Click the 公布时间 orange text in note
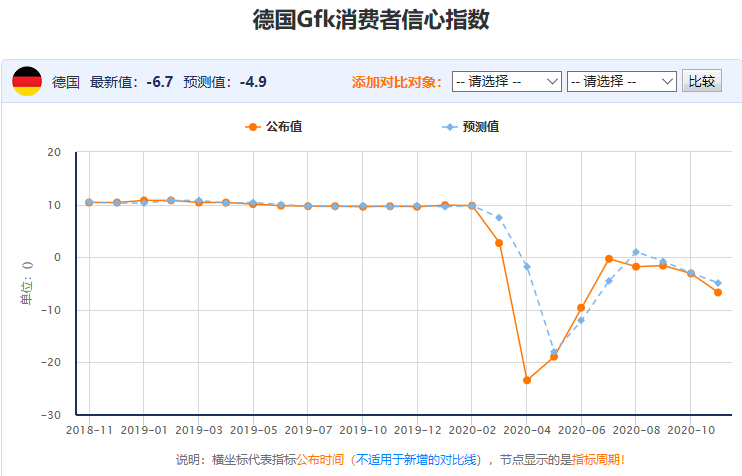Viewport: 742px width, 476px height. 320,459
